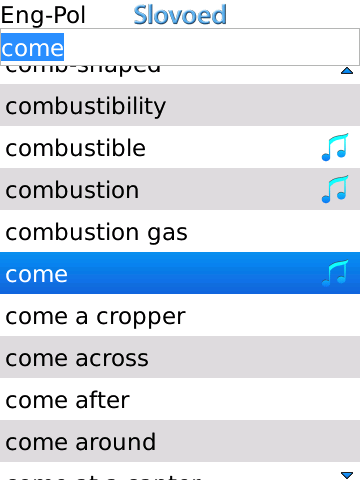The width and height of the screenshot is (360, 480).
Task: Open the come around entry
Action: (180, 441)
